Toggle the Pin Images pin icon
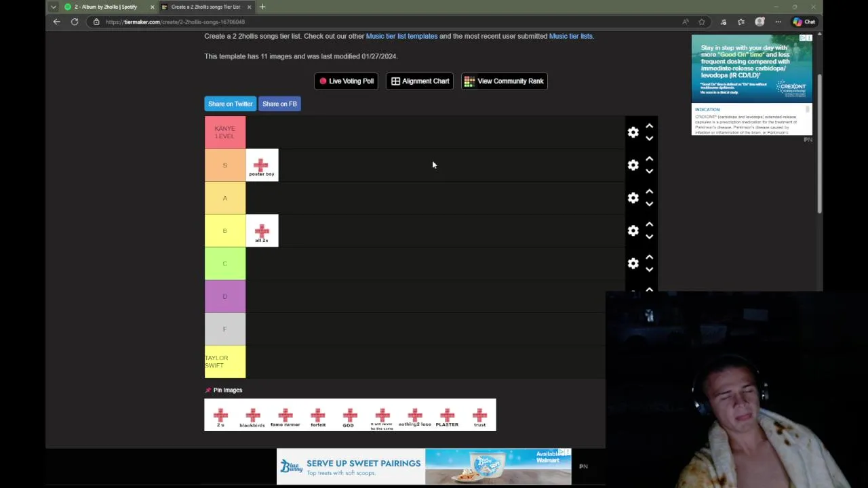Screen dimensions: 868x488 [208, 390]
